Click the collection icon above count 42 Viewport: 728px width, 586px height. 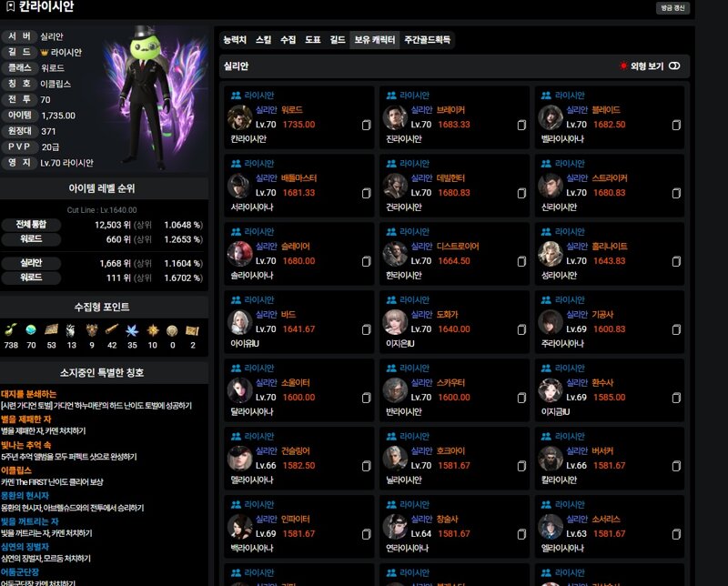tap(112, 329)
